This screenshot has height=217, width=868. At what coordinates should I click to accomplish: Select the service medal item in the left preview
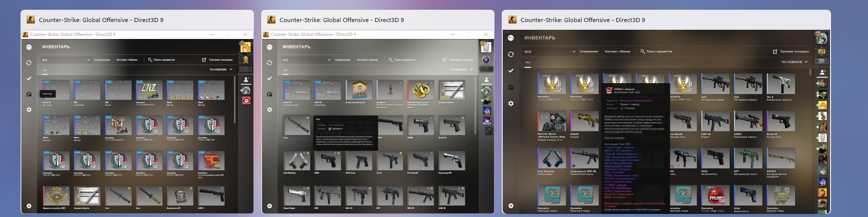click(x=56, y=195)
